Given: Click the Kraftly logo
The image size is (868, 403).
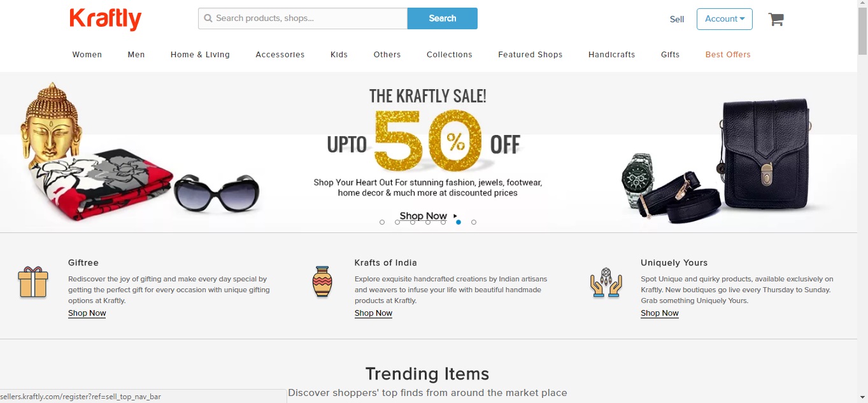Looking at the screenshot, I should point(106,19).
